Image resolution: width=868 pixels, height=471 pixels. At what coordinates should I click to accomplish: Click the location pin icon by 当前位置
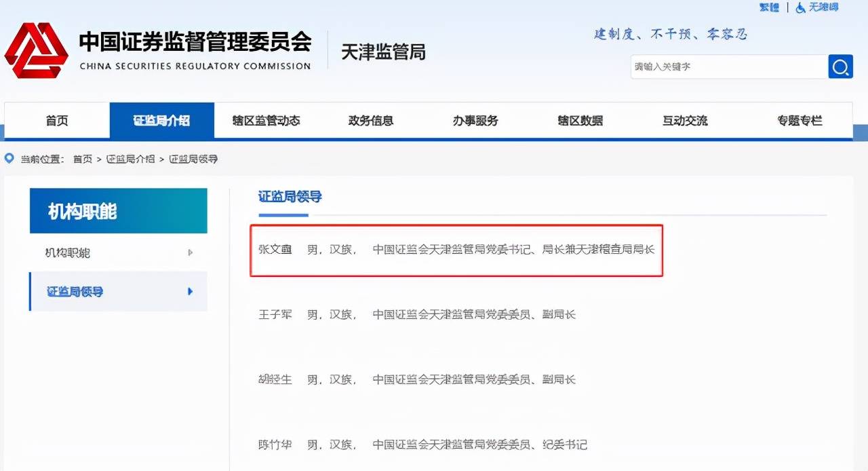point(9,159)
